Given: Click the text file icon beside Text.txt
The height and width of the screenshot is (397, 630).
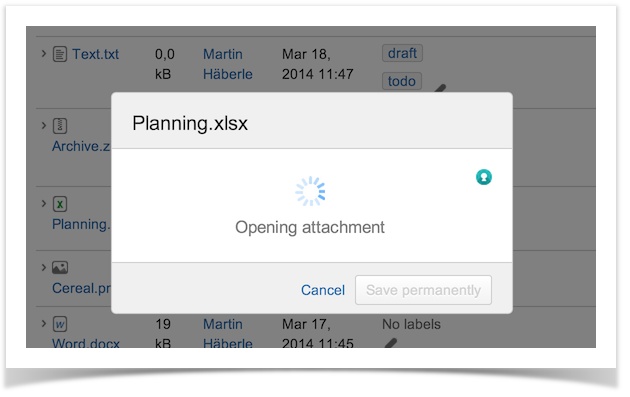Looking at the screenshot, I should (x=60, y=54).
